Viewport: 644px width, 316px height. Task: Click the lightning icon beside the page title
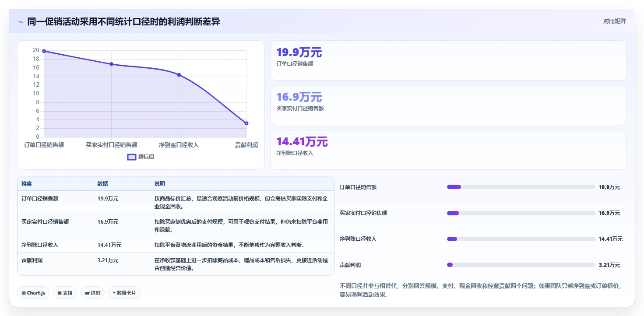[21, 22]
